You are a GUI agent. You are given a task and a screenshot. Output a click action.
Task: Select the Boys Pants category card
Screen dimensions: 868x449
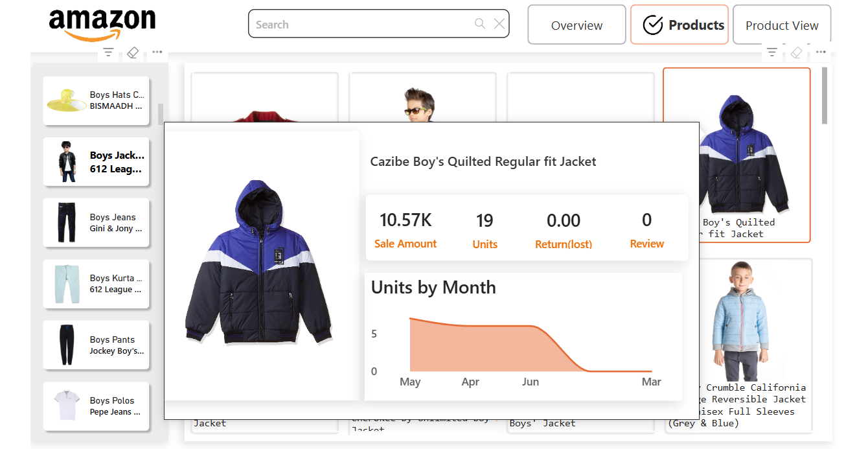[97, 345]
